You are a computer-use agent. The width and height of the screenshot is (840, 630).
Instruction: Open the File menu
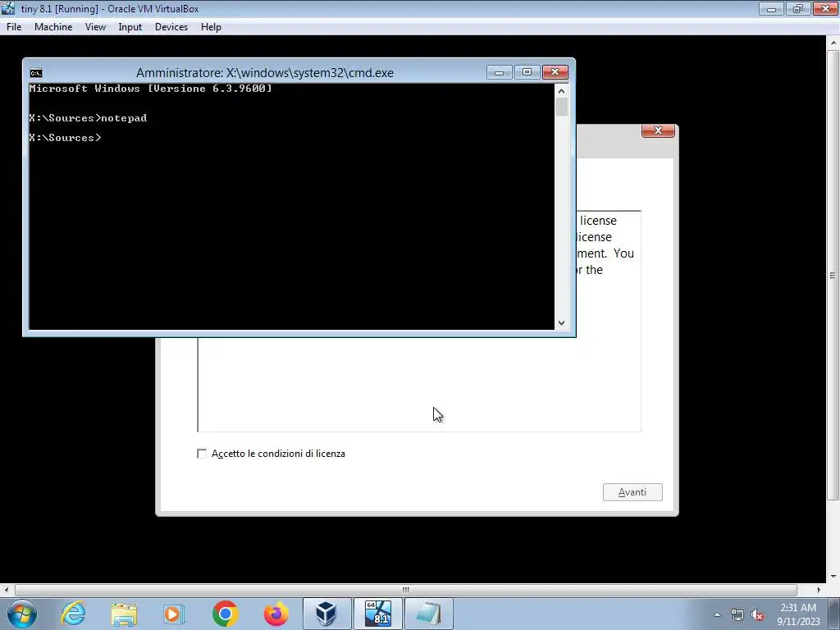pos(14,27)
